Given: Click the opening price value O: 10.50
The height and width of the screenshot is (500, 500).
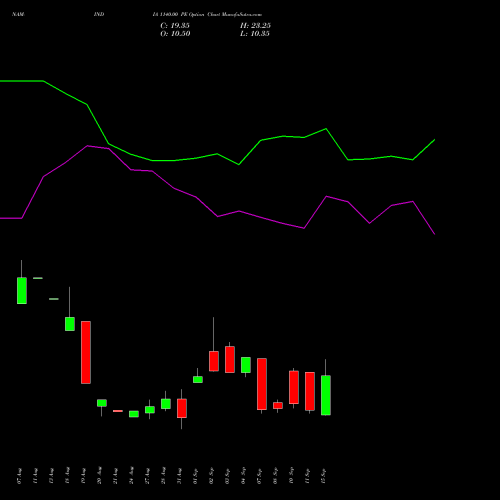Looking at the screenshot, I should tap(175, 33).
